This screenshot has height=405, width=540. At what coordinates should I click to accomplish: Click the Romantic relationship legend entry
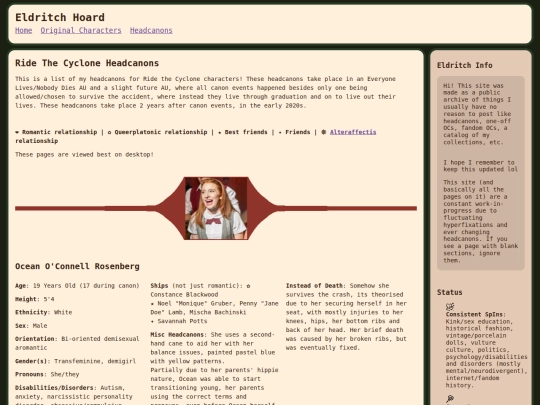click(56, 132)
